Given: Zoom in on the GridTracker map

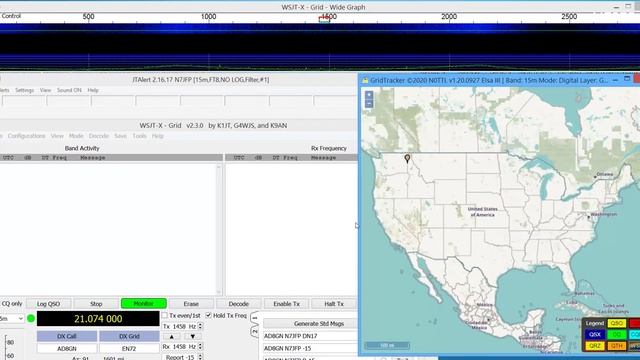Looking at the screenshot, I should point(369,95).
